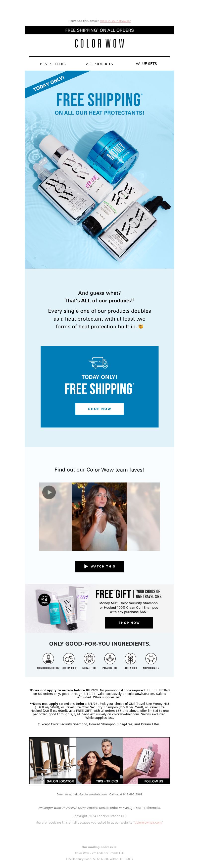Open the Best Sellers menu item
This screenshot has width=199, height=868.
pyautogui.click(x=53, y=64)
